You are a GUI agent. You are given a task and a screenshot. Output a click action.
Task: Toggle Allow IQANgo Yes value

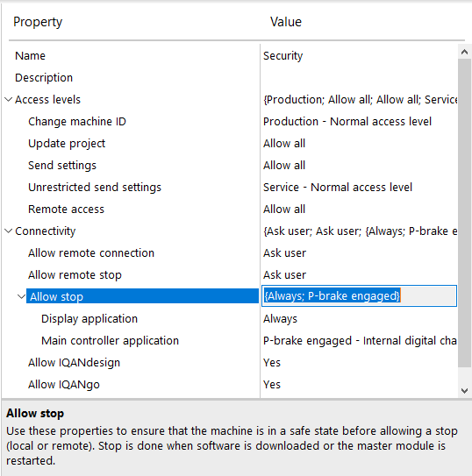272,385
